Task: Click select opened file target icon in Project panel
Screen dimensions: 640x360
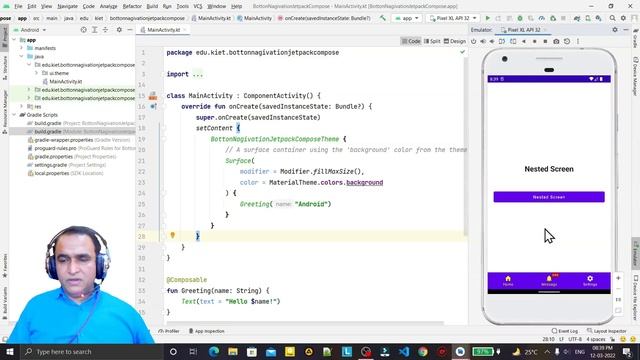Action: (84, 30)
